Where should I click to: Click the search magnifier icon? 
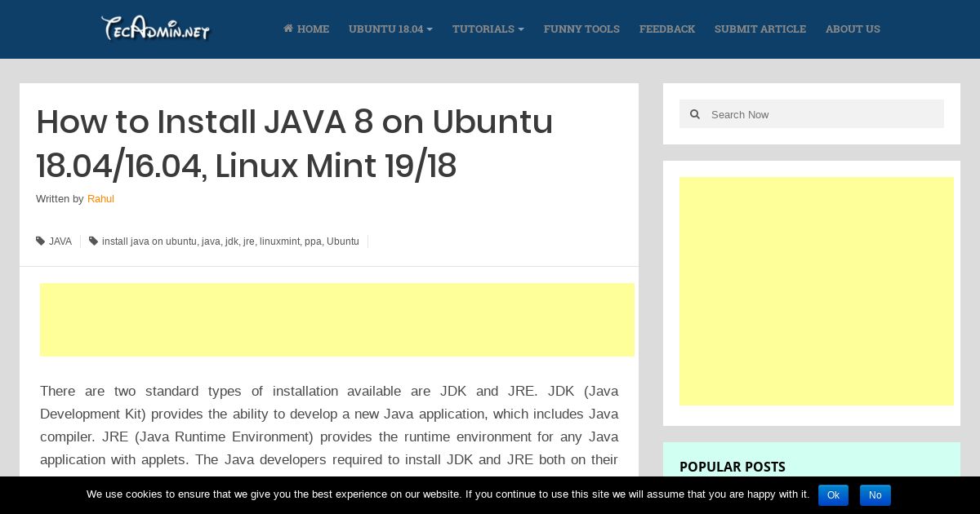(695, 114)
